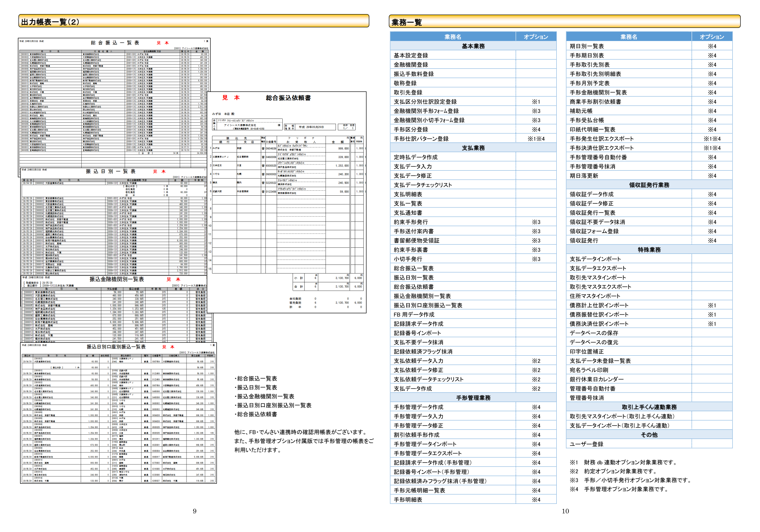Select the 割引依頼手形作成 row
Image resolution: width=760 pixels, height=532 pixels.
[x=473, y=435]
